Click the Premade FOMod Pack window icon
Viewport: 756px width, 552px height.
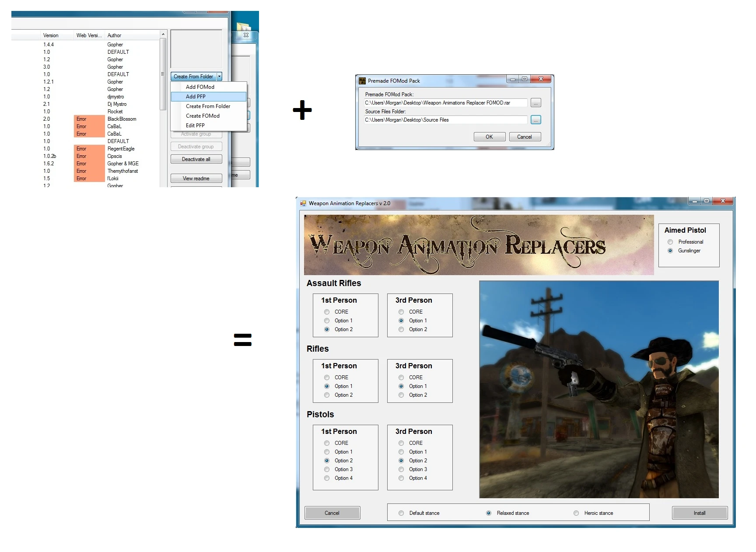pyautogui.click(x=362, y=80)
